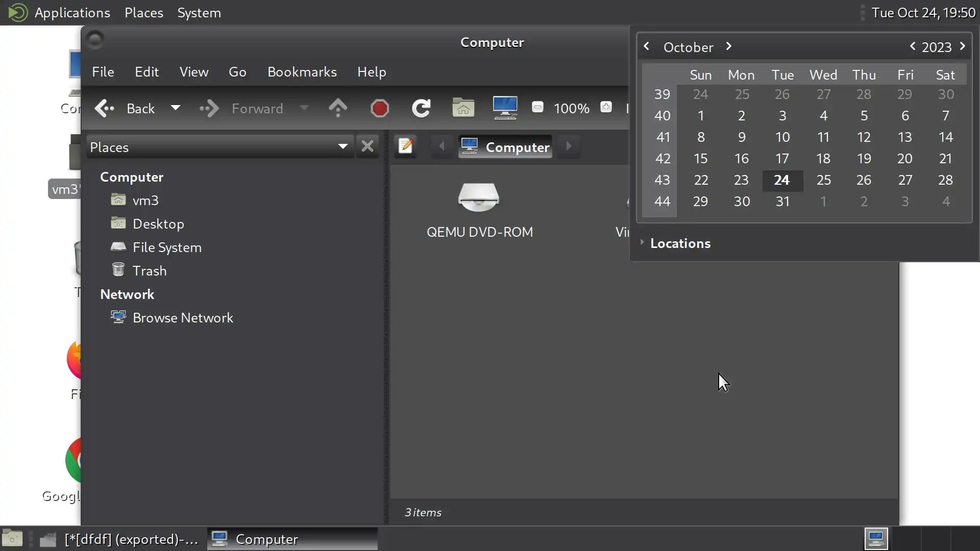
Task: Select October 31 in the calendar
Action: [x=782, y=202]
